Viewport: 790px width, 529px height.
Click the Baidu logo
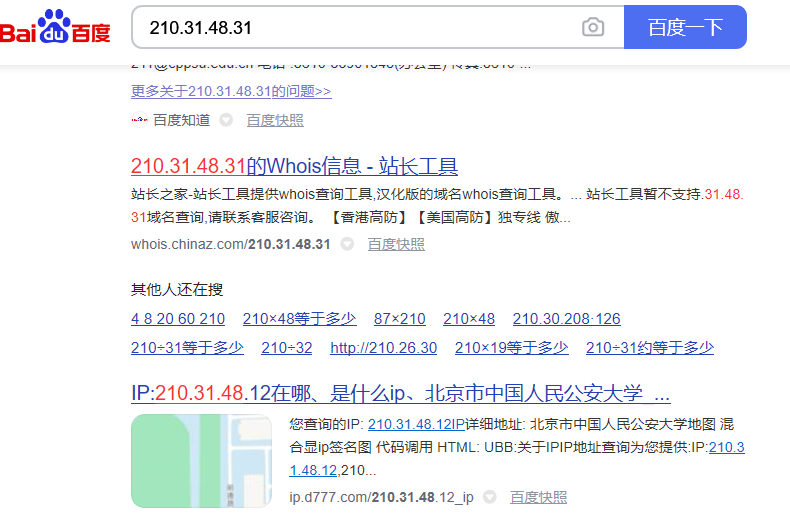55,26
